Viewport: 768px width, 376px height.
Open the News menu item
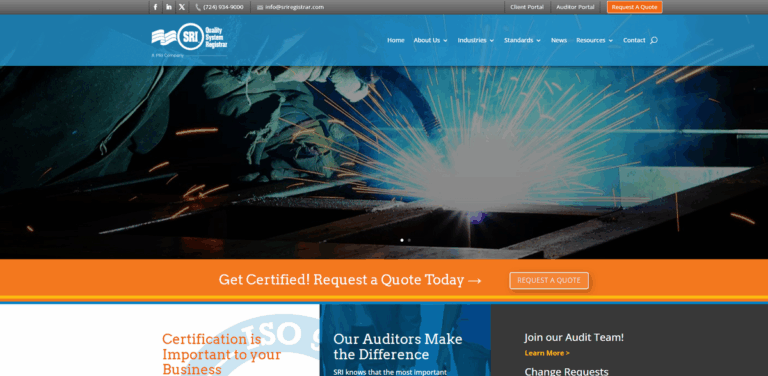click(559, 40)
